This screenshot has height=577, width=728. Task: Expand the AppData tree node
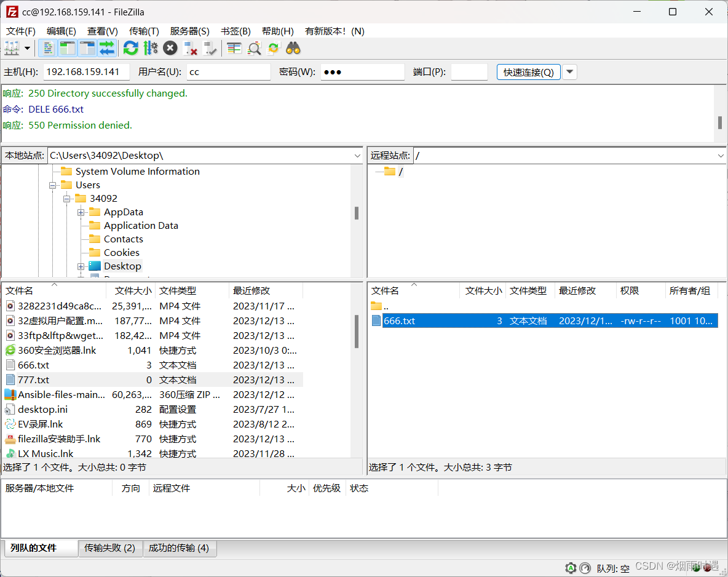[81, 212]
